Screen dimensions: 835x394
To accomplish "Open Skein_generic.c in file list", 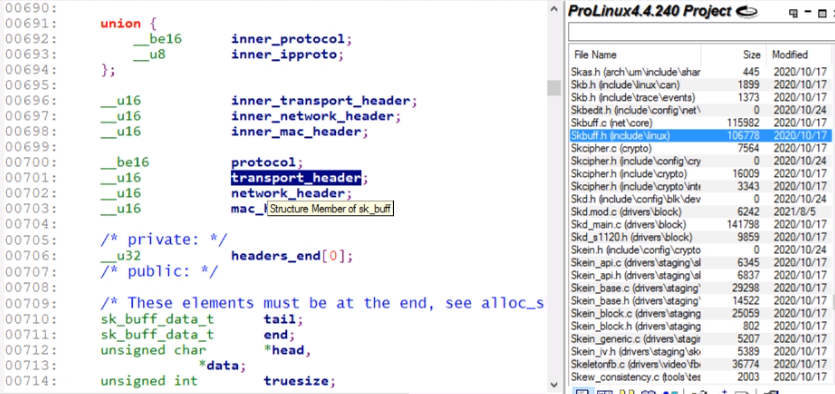I will (x=700, y=339).
